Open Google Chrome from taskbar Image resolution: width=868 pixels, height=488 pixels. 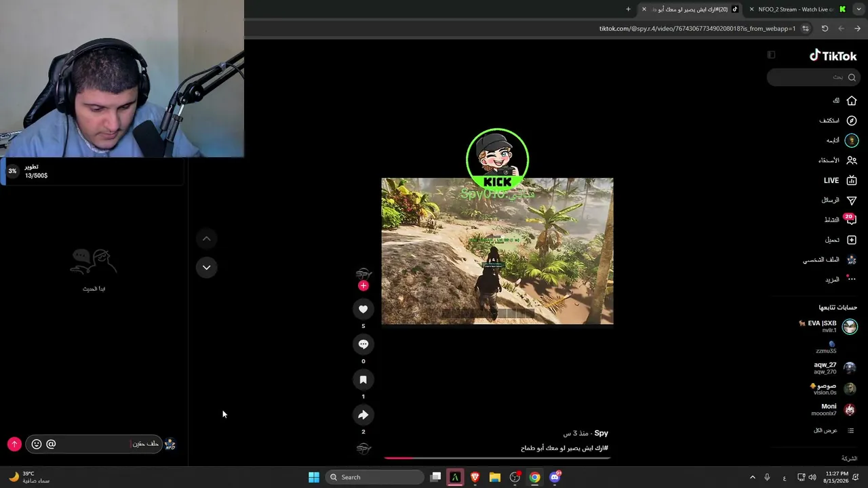(x=535, y=477)
